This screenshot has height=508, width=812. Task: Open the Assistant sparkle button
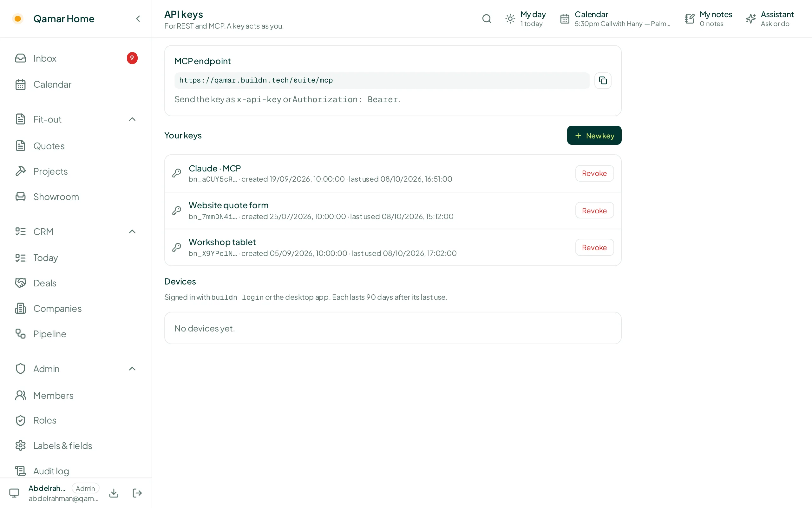coord(770,19)
